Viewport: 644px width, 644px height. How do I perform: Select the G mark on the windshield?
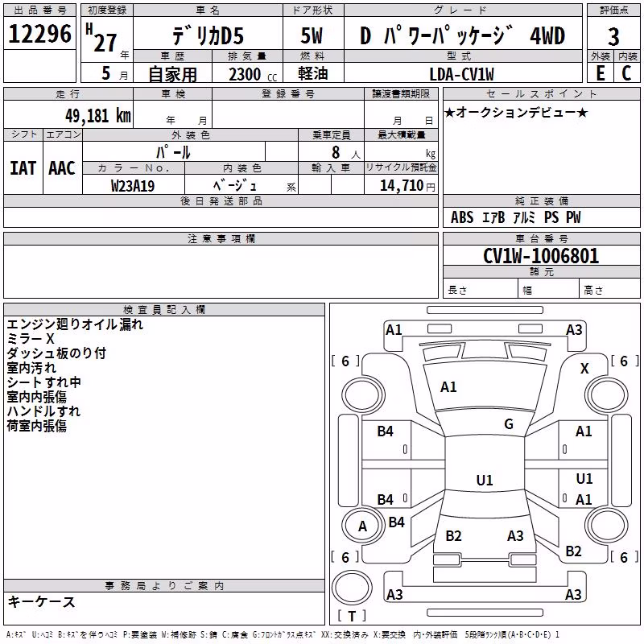pos(509,424)
